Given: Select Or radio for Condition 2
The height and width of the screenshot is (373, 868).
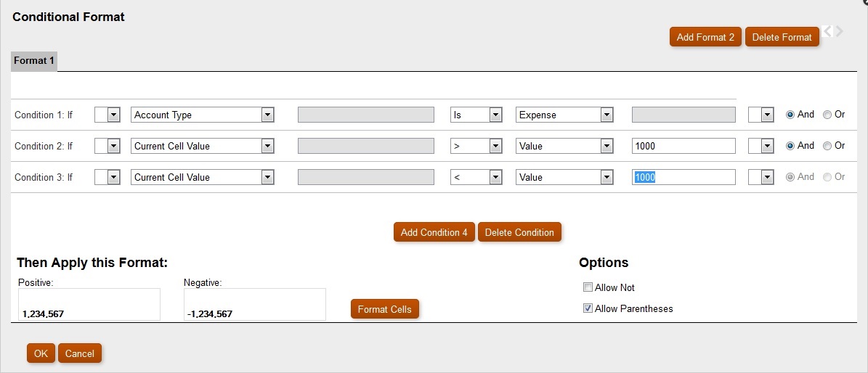Looking at the screenshot, I should tap(827, 146).
